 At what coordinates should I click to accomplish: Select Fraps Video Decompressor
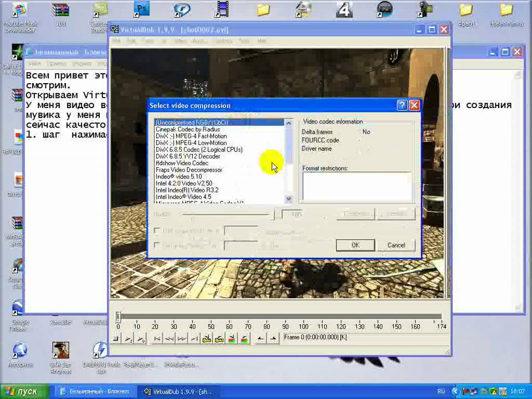pos(219,170)
